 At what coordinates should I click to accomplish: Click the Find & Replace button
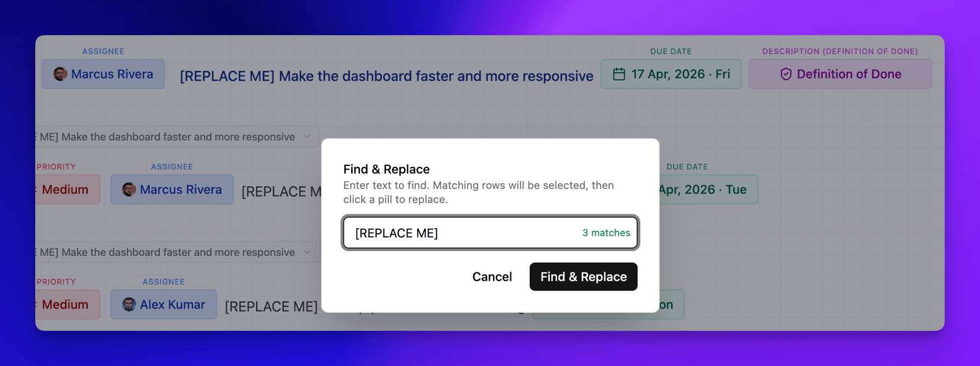583,277
